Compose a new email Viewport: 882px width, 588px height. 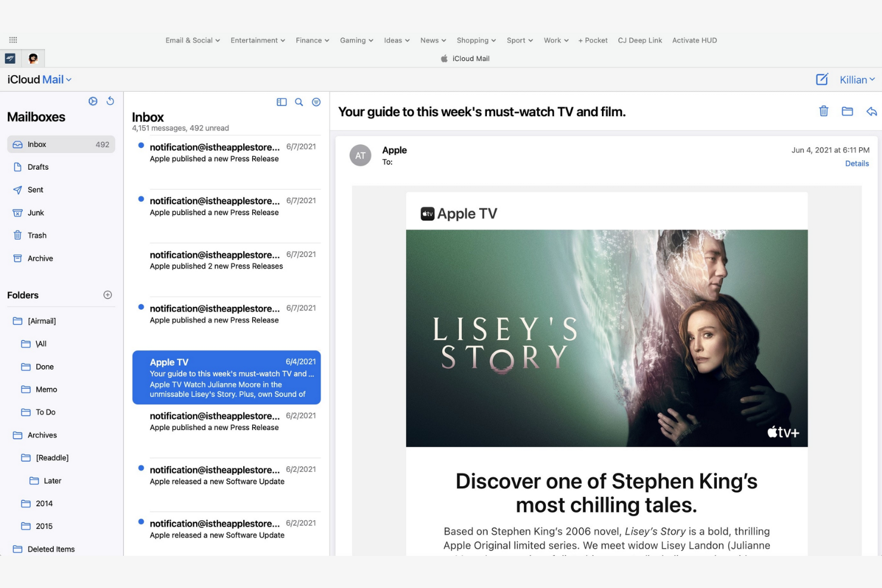(822, 79)
